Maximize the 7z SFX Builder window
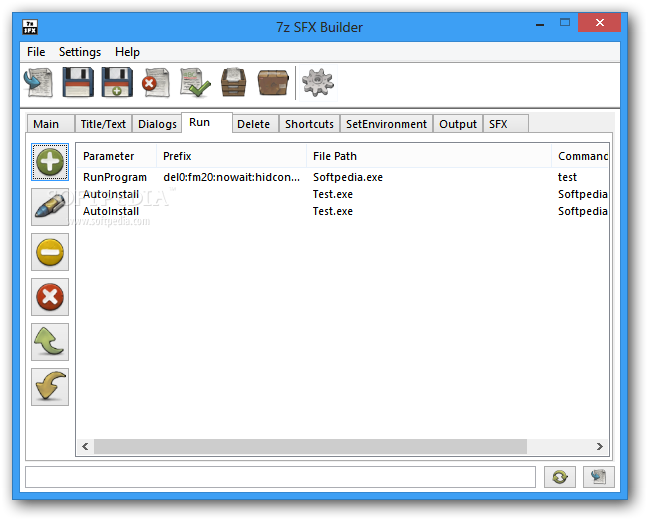Viewport: 648px width, 520px height. click(x=565, y=23)
